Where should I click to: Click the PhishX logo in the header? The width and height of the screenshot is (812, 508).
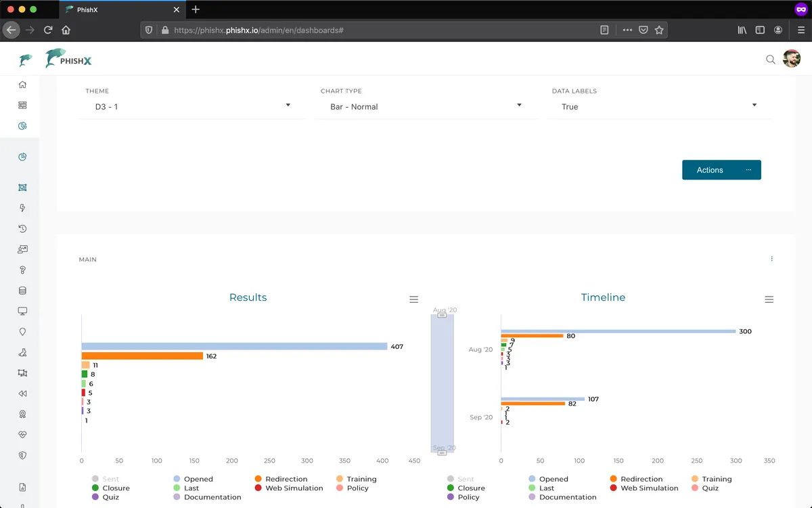[68, 59]
